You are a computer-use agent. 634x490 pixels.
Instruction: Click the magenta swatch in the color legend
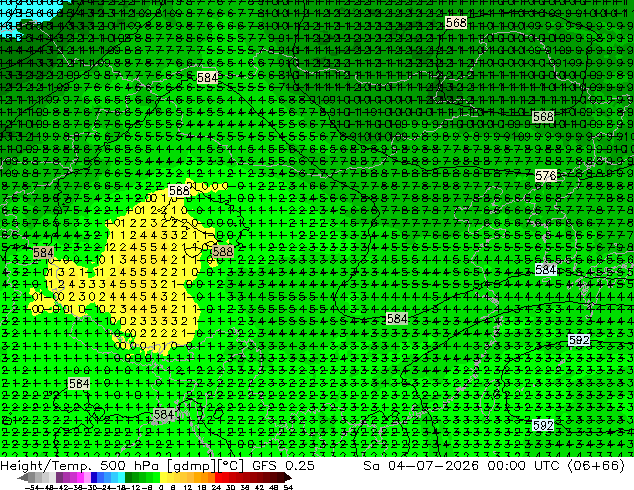click(80, 477)
